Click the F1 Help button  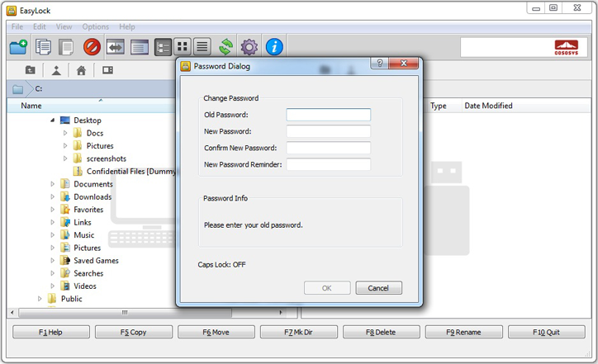pos(50,332)
